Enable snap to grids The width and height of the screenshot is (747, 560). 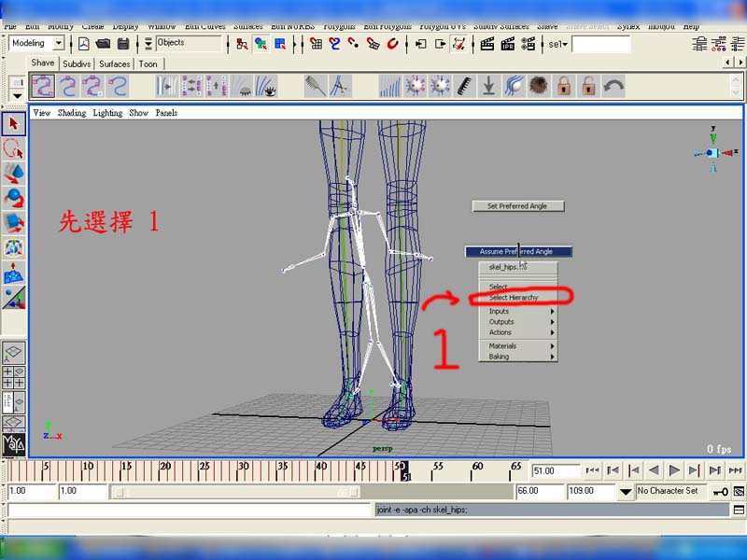point(316,44)
